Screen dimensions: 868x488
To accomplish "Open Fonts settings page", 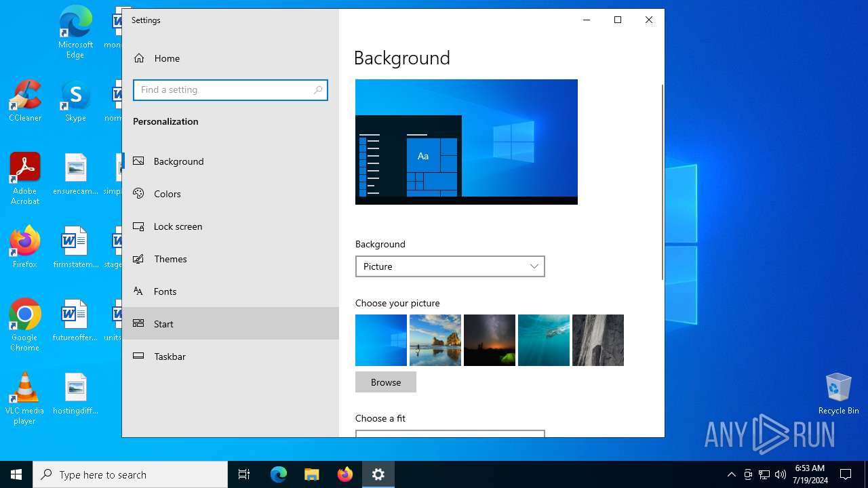I will click(x=231, y=291).
